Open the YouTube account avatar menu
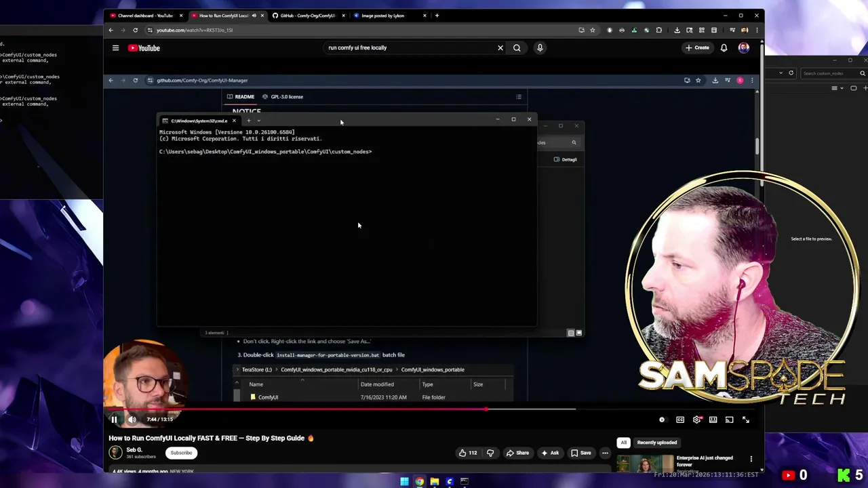 (744, 48)
